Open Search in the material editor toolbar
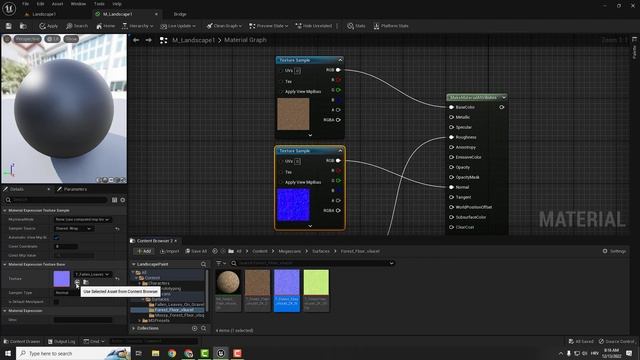The image size is (640, 360). point(77,26)
